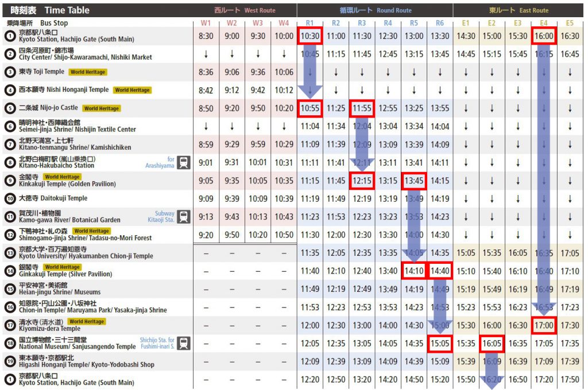Click the E4 column header
This screenshot has width=588, height=390.
pyautogui.click(x=544, y=23)
